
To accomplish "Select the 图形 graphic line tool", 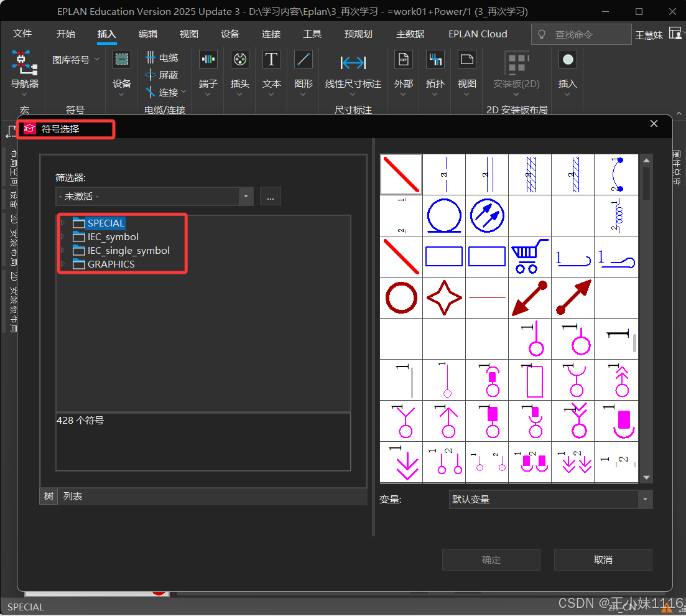I will tap(303, 60).
